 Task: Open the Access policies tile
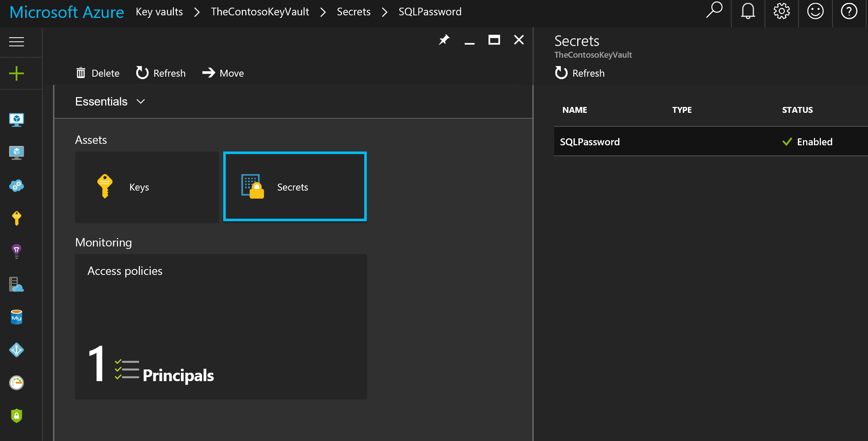click(221, 327)
